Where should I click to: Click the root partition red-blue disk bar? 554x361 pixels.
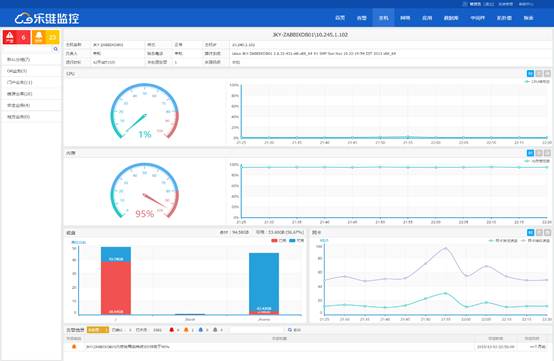(116, 280)
